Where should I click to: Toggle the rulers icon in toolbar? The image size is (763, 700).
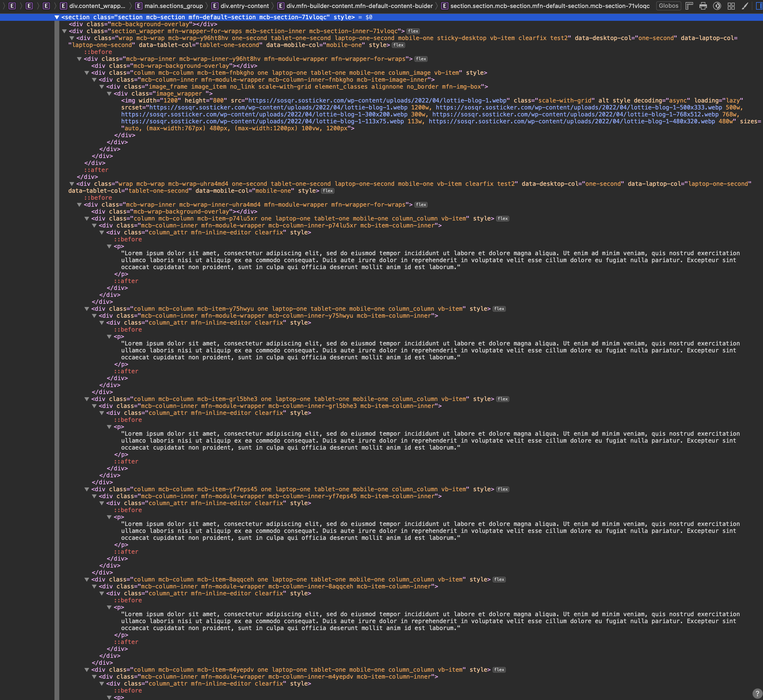coord(689,6)
